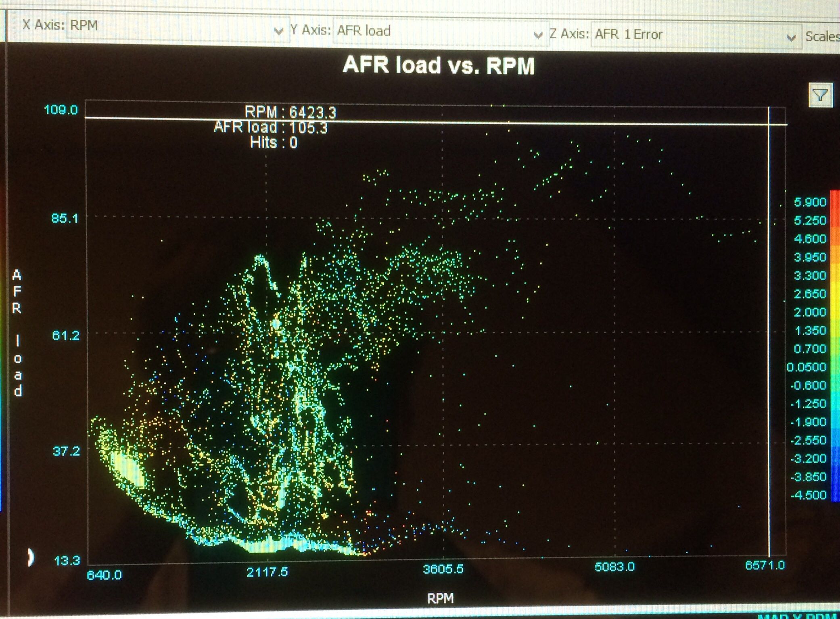Click the Y Axis dropdown arrow

(x=538, y=35)
